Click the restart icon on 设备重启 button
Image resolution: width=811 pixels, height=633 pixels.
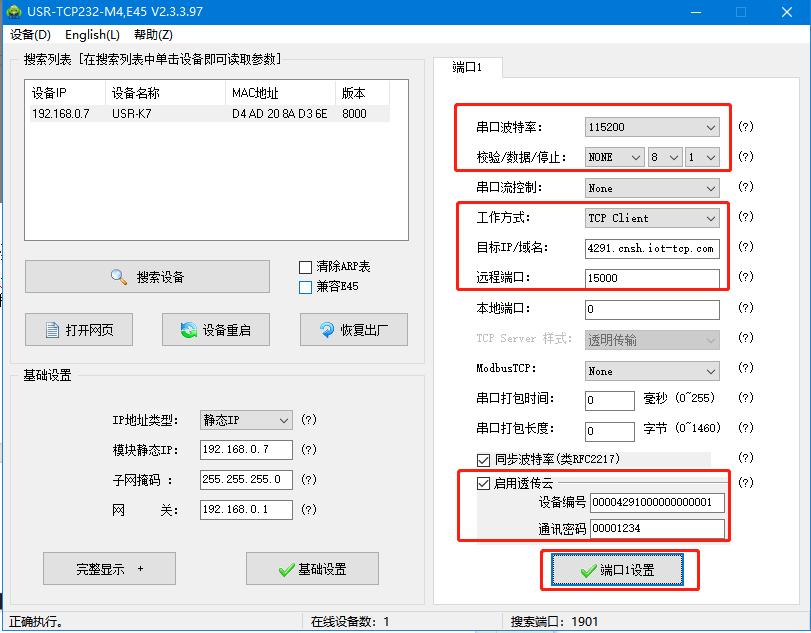point(188,330)
